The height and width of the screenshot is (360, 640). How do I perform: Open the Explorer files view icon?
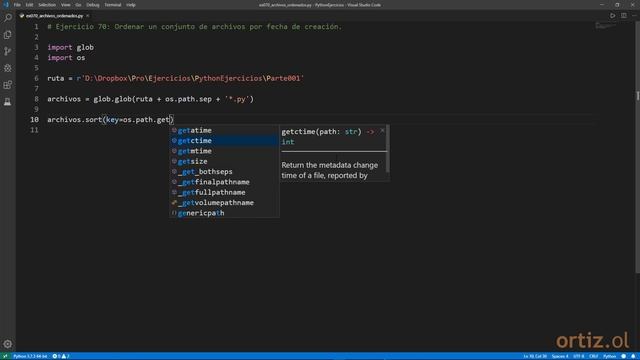(x=8, y=35)
